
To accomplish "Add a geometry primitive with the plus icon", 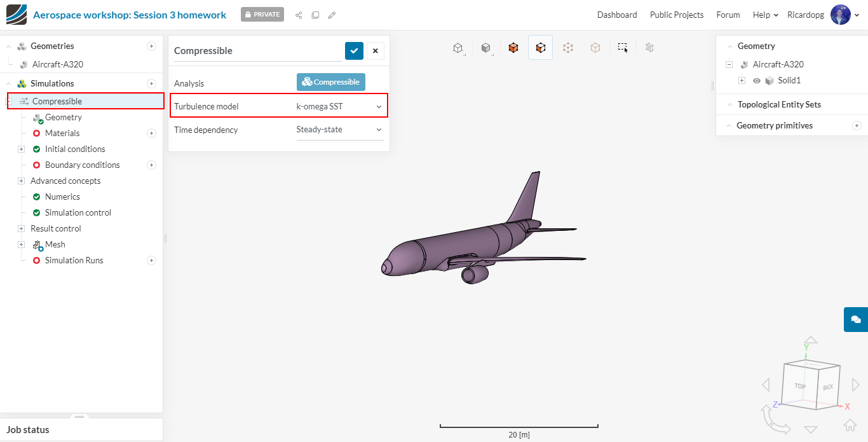I will pyautogui.click(x=857, y=125).
